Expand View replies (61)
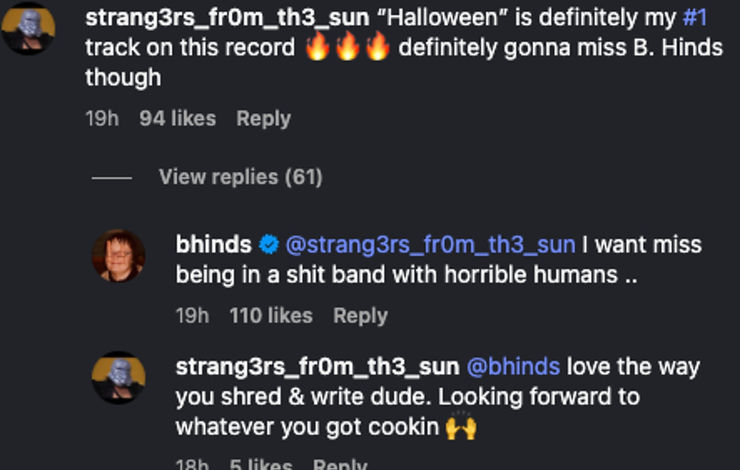 (x=240, y=177)
